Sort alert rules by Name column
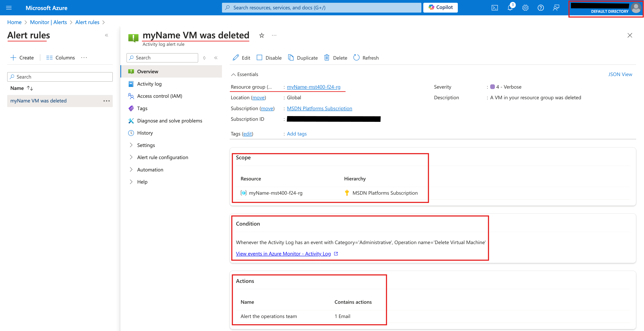644x331 pixels. coord(22,88)
